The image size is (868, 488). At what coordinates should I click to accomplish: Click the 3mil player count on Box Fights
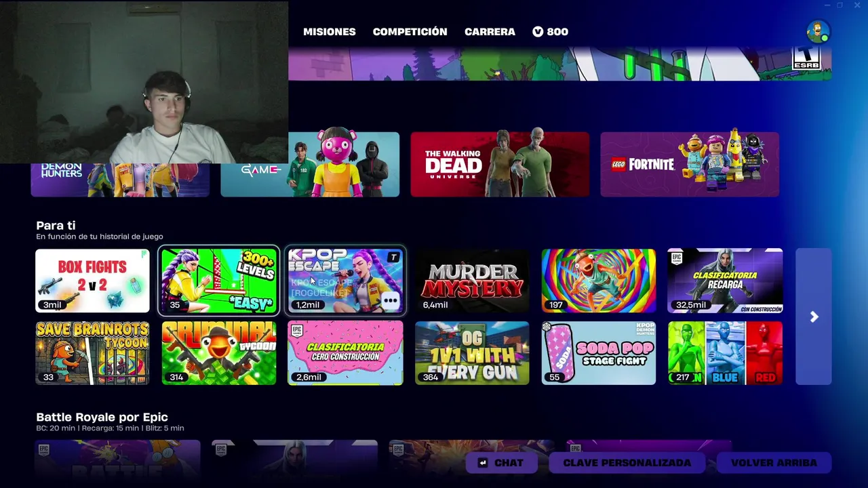tap(52, 305)
